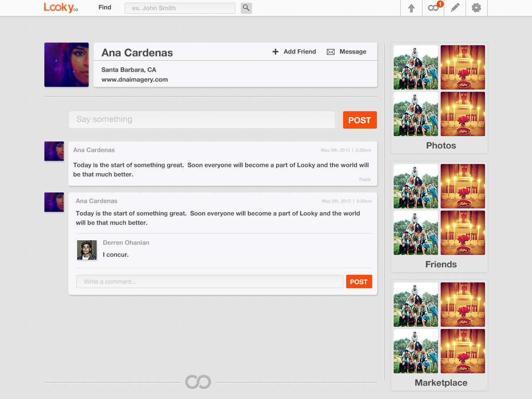This screenshot has width=532, height=399.
Task: Open top group photo in Photos panel
Action: (x=416, y=67)
